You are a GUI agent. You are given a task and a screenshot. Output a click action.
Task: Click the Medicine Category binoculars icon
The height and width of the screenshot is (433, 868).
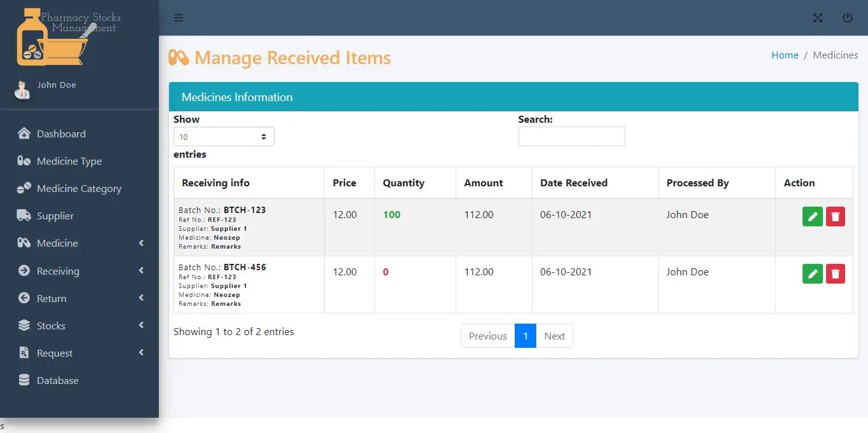(x=24, y=188)
